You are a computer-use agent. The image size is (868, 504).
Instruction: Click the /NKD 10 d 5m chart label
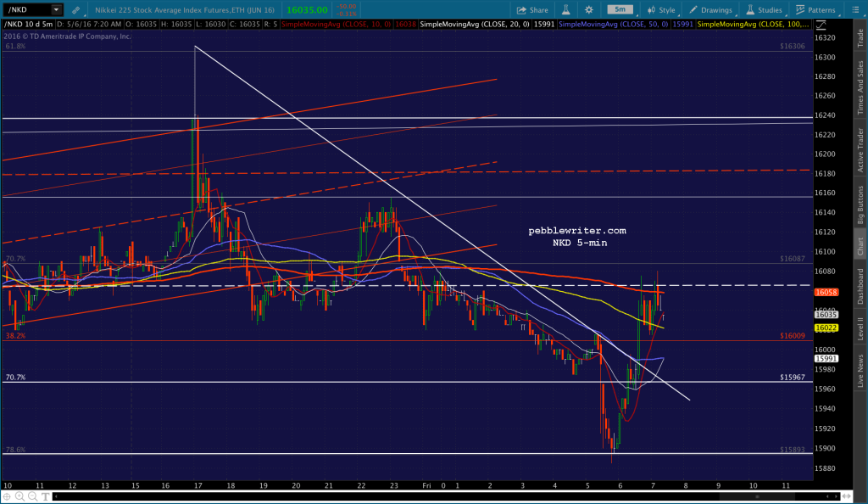29,25
